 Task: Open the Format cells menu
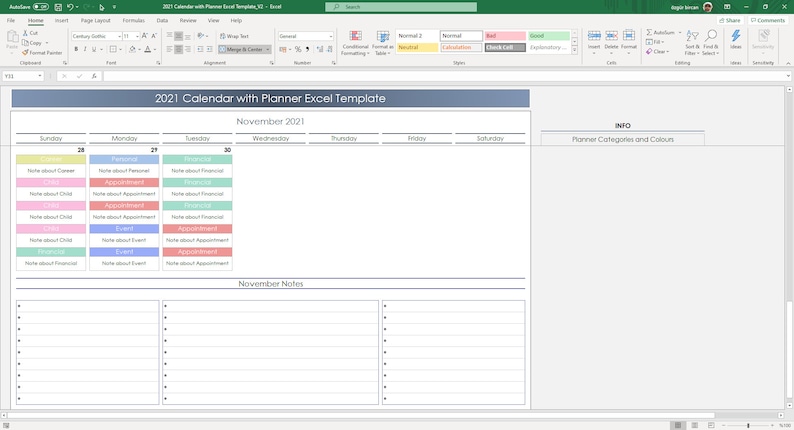point(628,43)
